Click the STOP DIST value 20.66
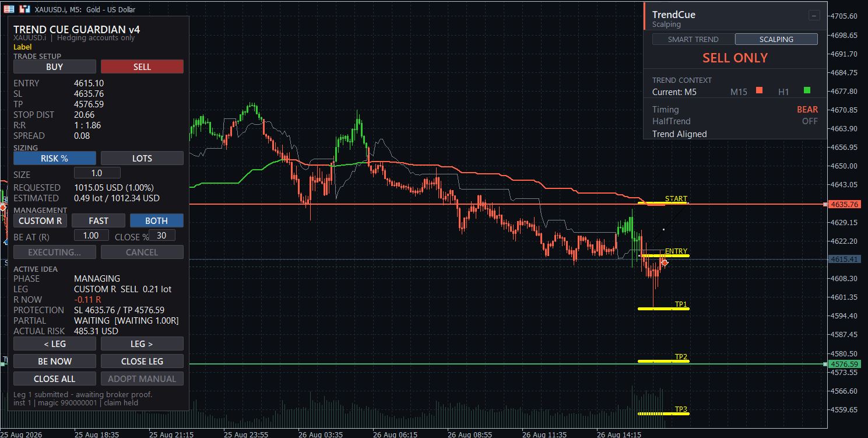 coord(84,115)
